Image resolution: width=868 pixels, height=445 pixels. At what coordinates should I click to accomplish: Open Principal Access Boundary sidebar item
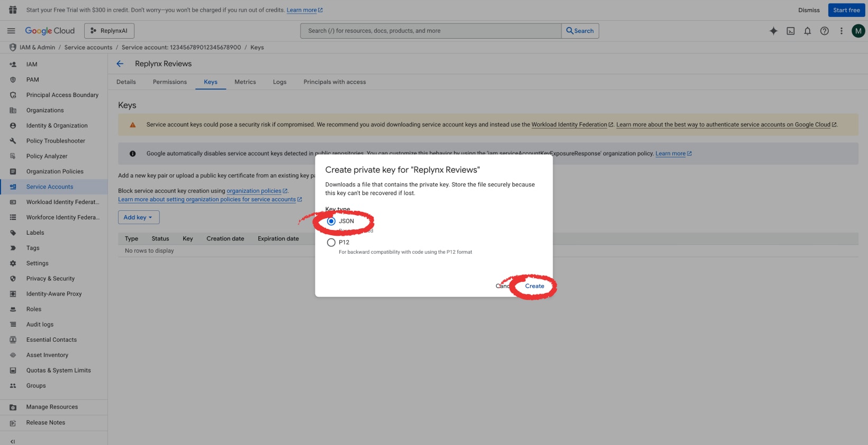pyautogui.click(x=53, y=95)
